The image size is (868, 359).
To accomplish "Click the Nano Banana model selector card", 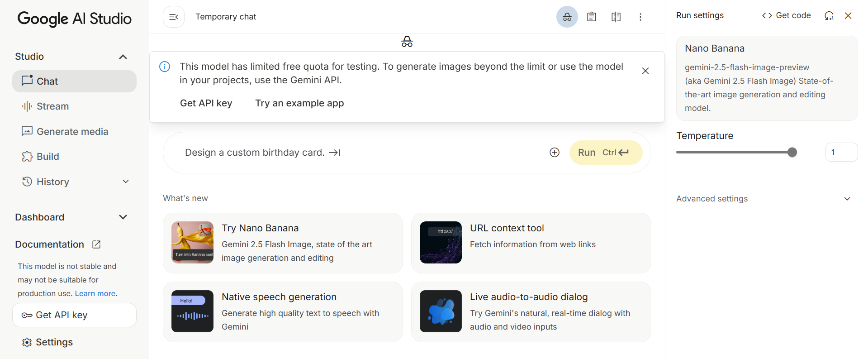I will (x=767, y=78).
